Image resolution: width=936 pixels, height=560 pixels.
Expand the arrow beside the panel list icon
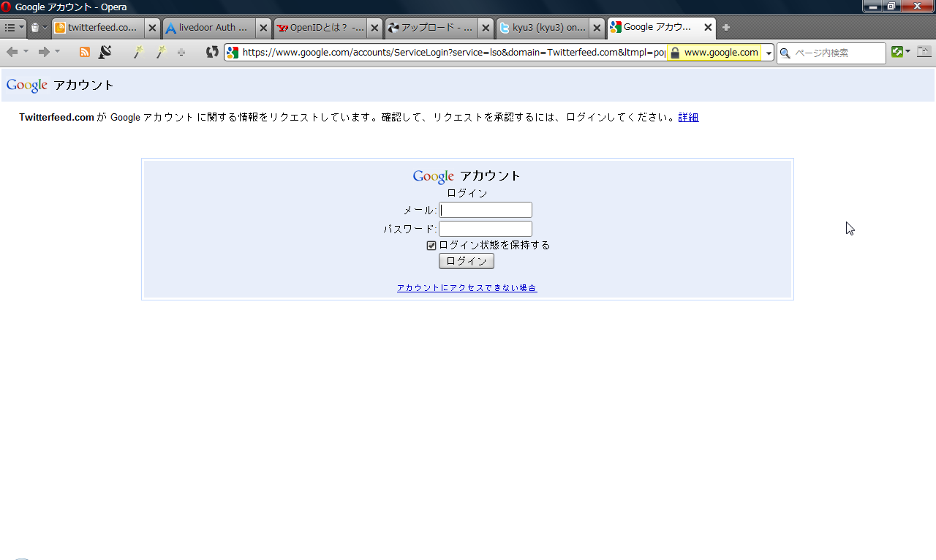(21, 28)
